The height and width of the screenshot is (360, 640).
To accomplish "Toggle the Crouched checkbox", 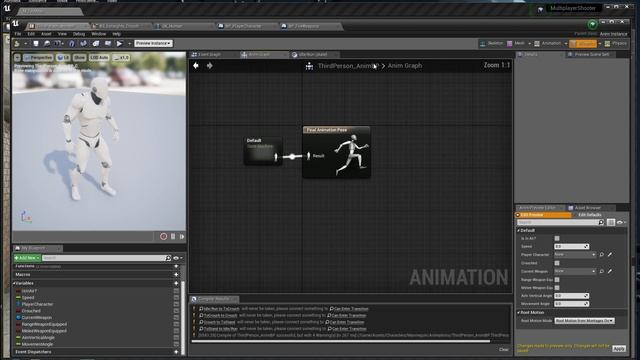I will point(557,263).
